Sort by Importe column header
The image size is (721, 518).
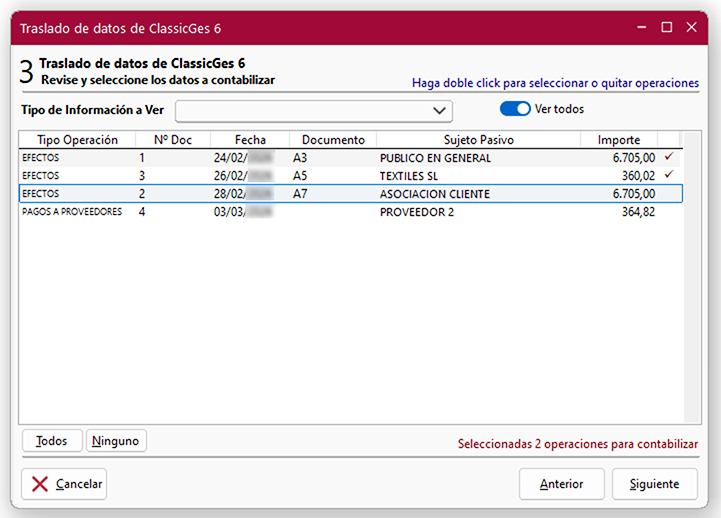tap(618, 140)
